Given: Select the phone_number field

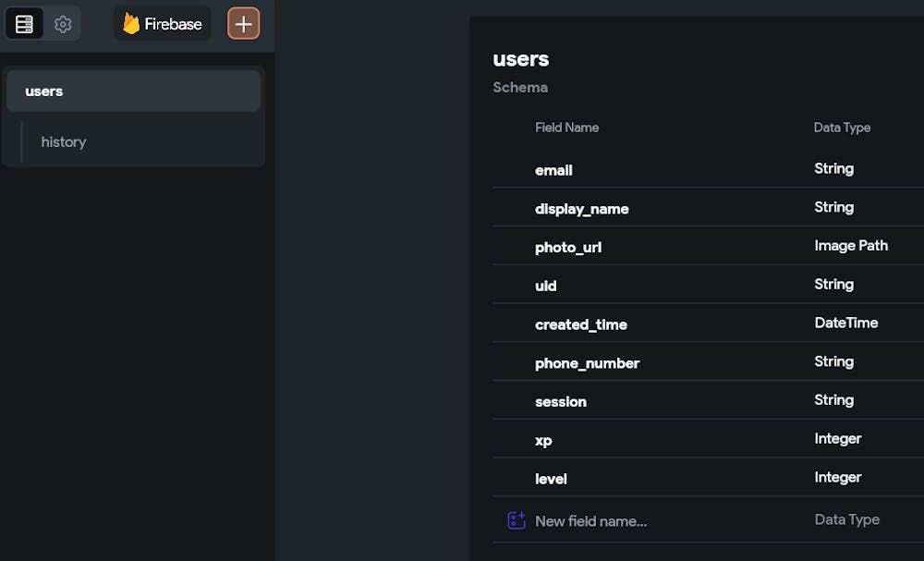Looking at the screenshot, I should click(588, 363).
